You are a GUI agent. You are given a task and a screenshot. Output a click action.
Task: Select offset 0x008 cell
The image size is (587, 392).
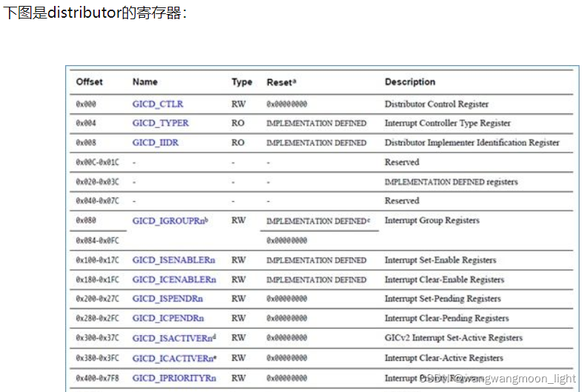[x=86, y=143]
